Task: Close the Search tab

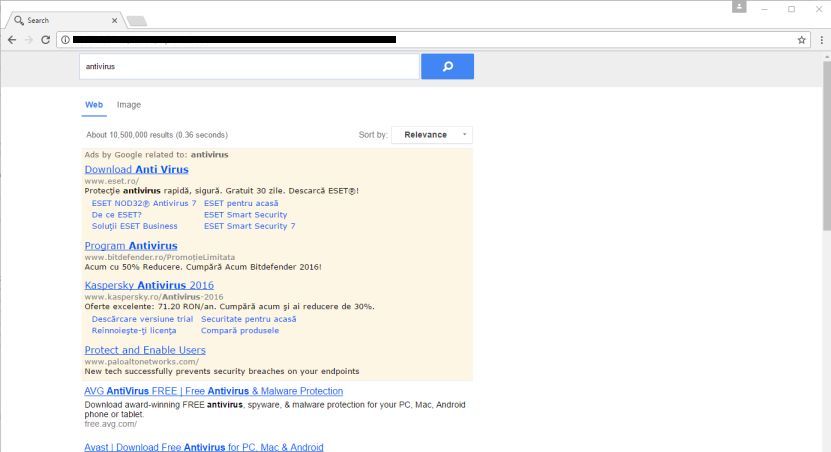Action: click(114, 20)
